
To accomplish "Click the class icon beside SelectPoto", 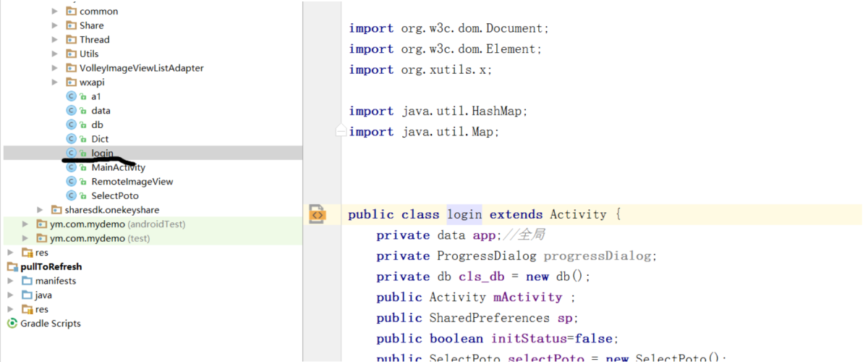I will 71,195.
